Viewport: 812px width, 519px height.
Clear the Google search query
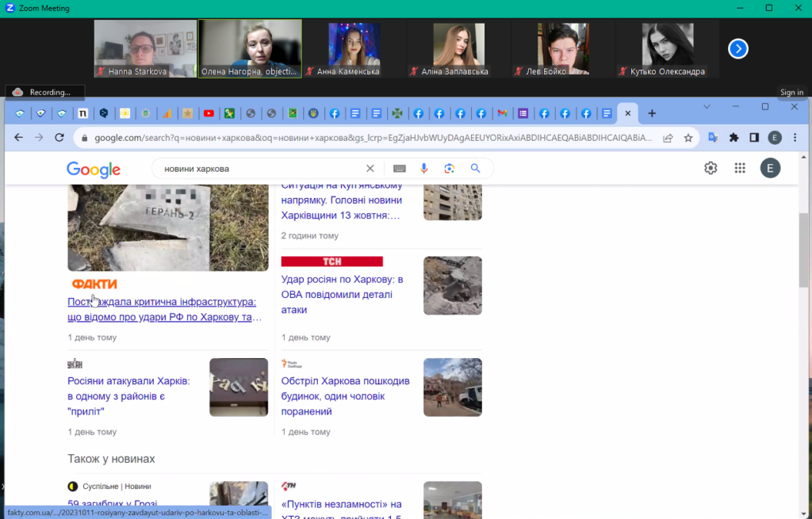point(370,169)
